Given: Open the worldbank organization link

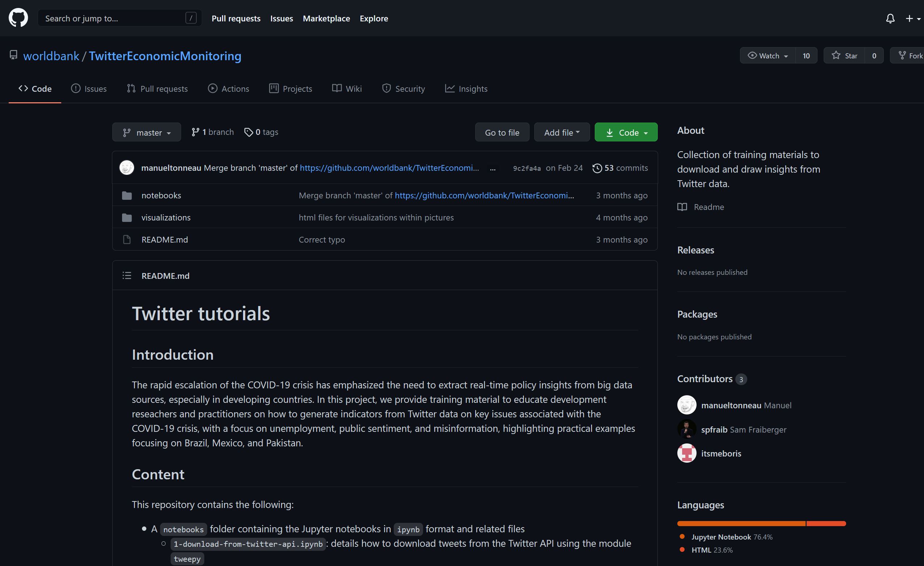Looking at the screenshot, I should 51,56.
